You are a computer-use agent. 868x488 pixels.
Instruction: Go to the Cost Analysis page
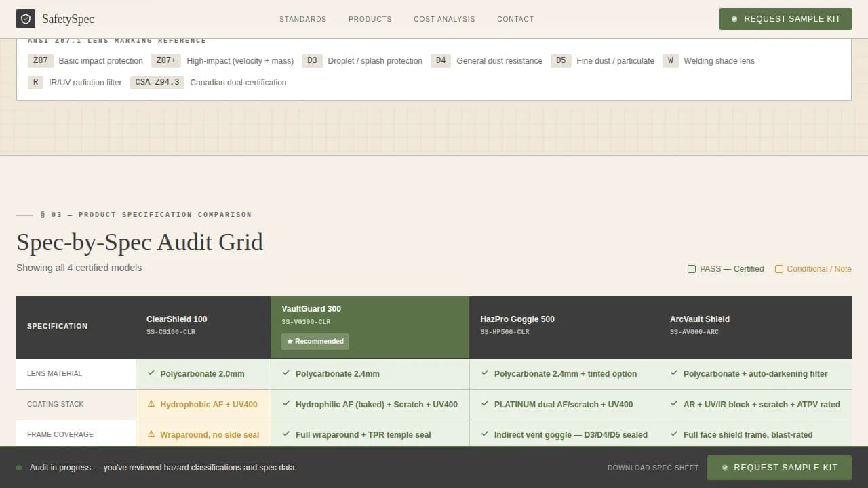point(444,19)
